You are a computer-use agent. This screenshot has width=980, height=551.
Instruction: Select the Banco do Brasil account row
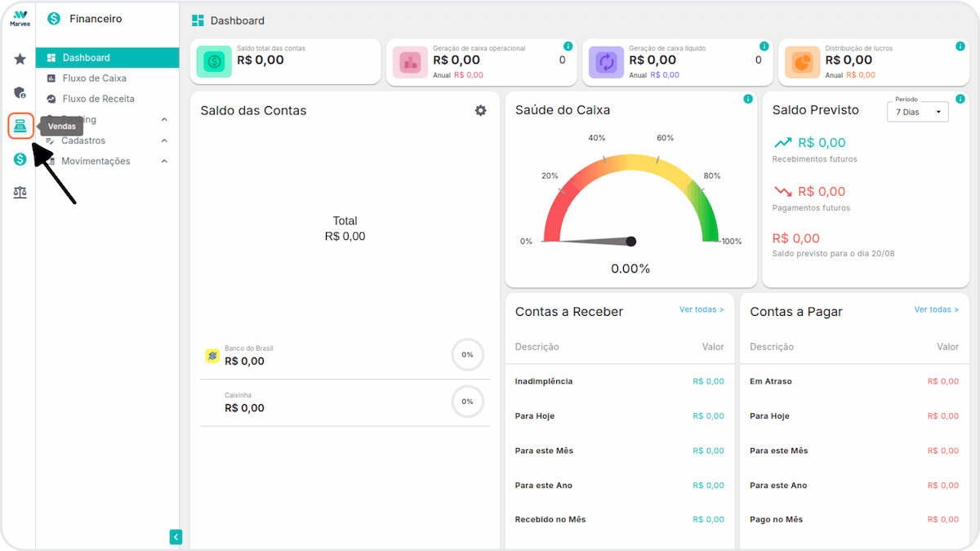click(x=345, y=355)
